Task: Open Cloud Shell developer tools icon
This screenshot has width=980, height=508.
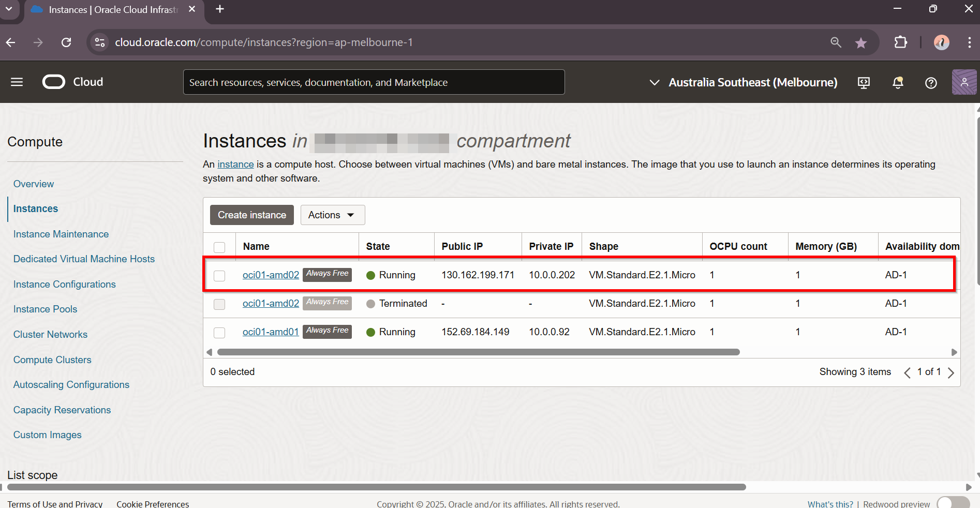Action: [x=864, y=83]
